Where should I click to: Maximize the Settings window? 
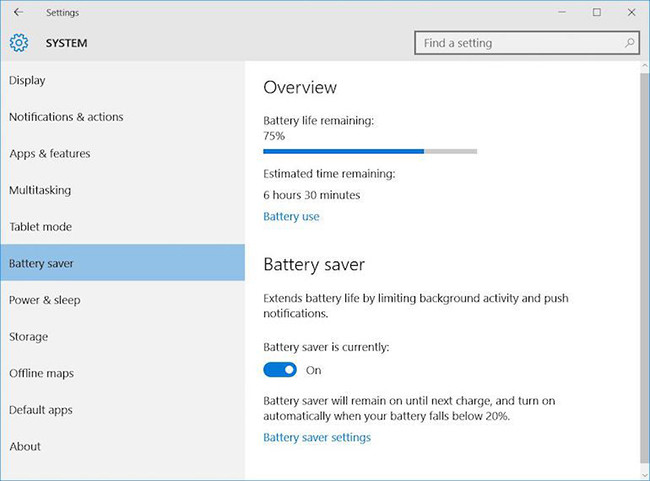pyautogui.click(x=597, y=13)
